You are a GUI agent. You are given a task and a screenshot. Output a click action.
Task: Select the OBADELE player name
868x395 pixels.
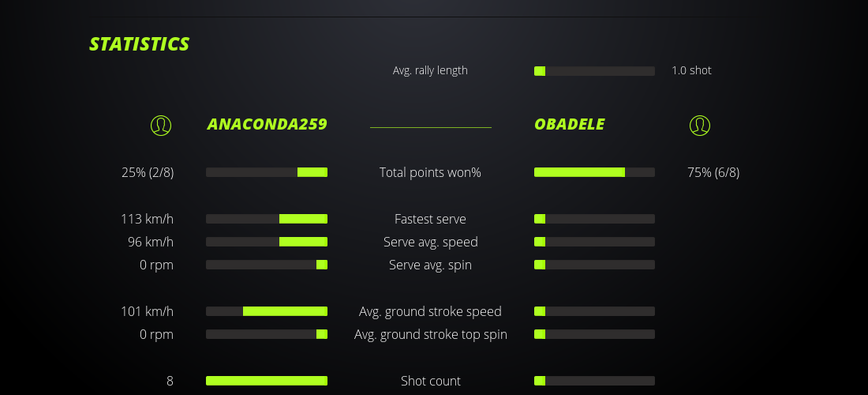coord(570,125)
